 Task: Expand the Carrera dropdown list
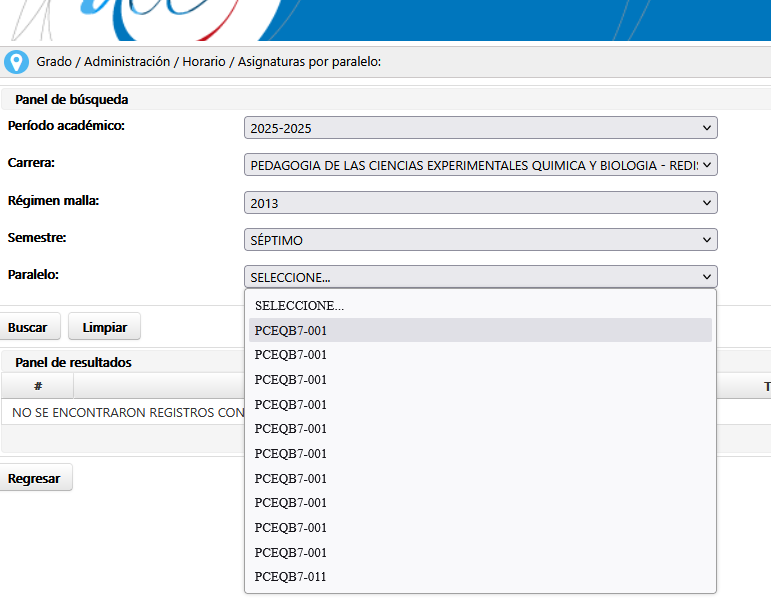click(x=480, y=165)
